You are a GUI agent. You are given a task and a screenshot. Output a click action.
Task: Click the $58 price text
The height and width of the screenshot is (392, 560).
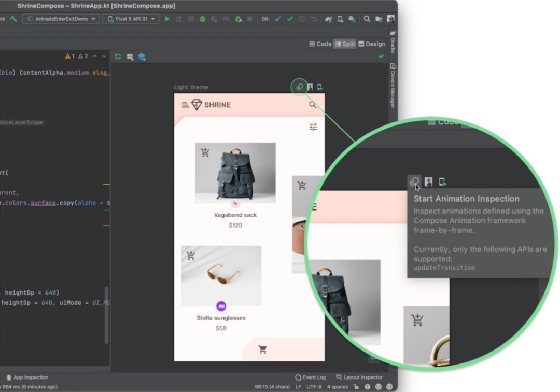[221, 328]
